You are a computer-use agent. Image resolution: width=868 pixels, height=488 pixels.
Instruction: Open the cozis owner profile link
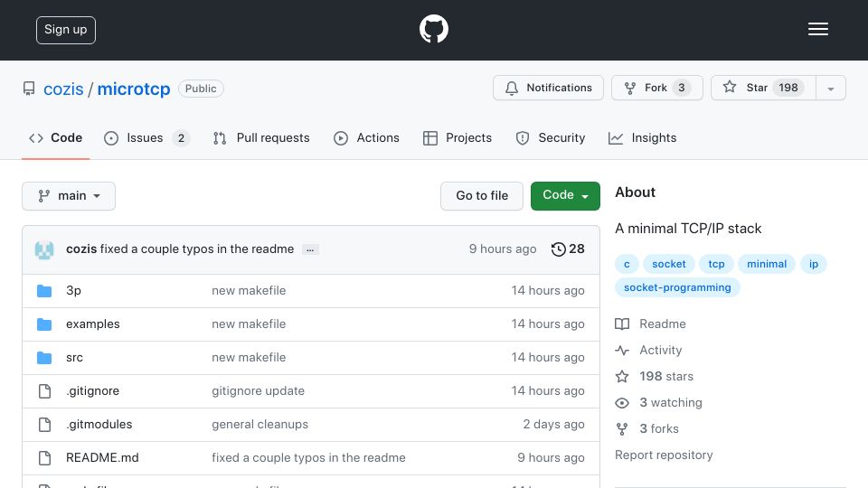click(x=63, y=89)
